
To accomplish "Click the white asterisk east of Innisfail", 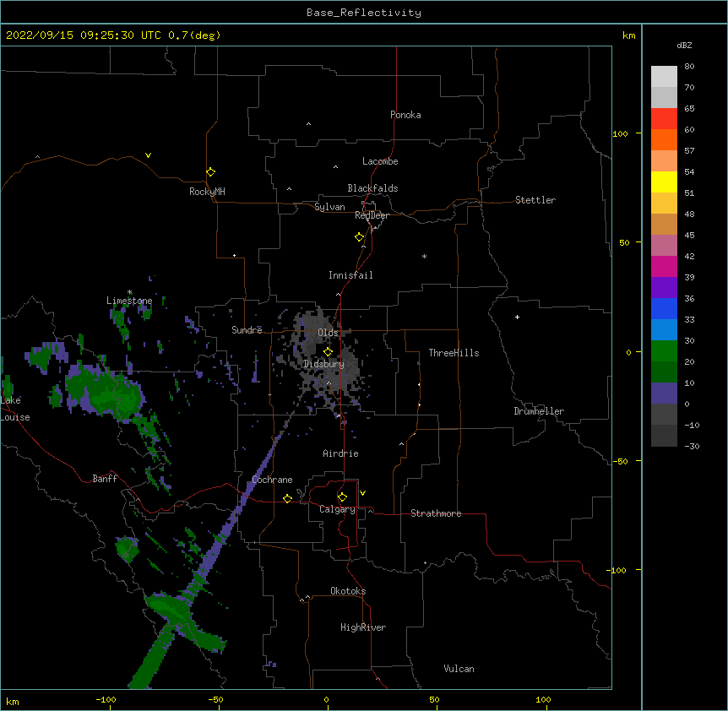I will click(424, 256).
